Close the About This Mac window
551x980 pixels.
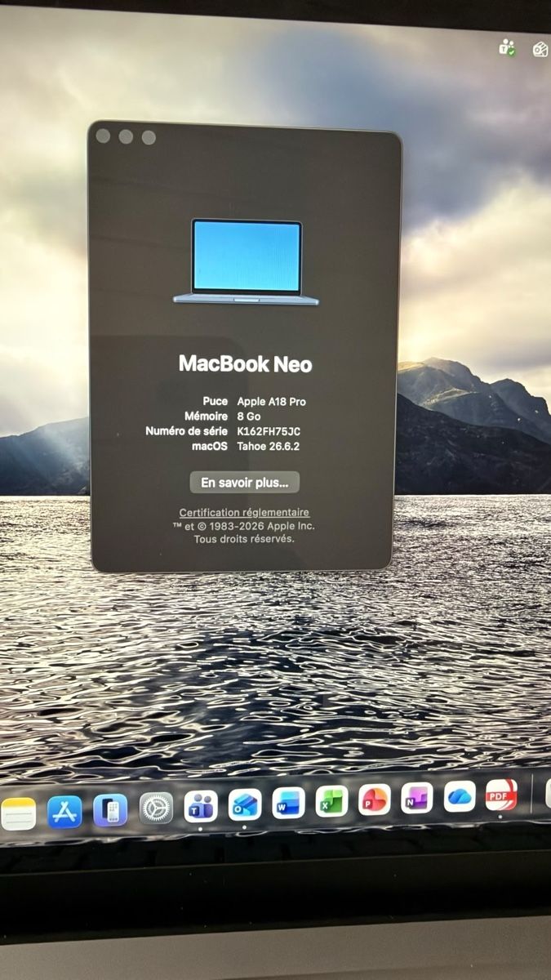pyautogui.click(x=103, y=136)
